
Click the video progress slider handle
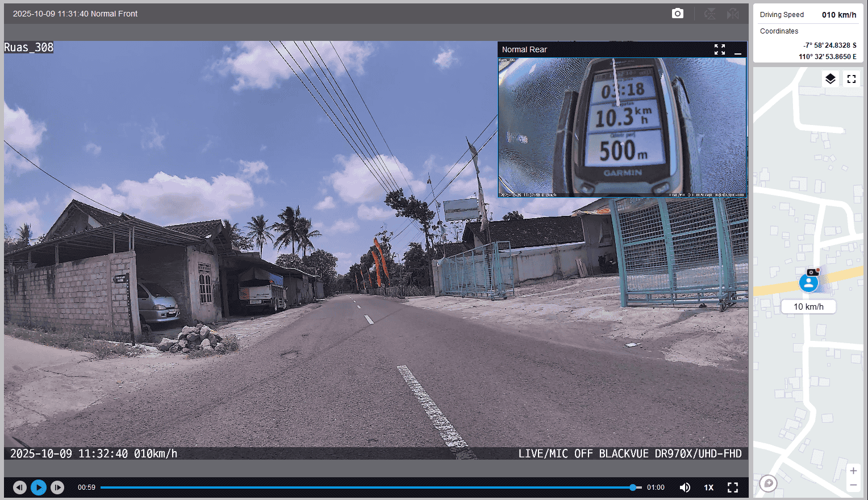pyautogui.click(x=633, y=488)
